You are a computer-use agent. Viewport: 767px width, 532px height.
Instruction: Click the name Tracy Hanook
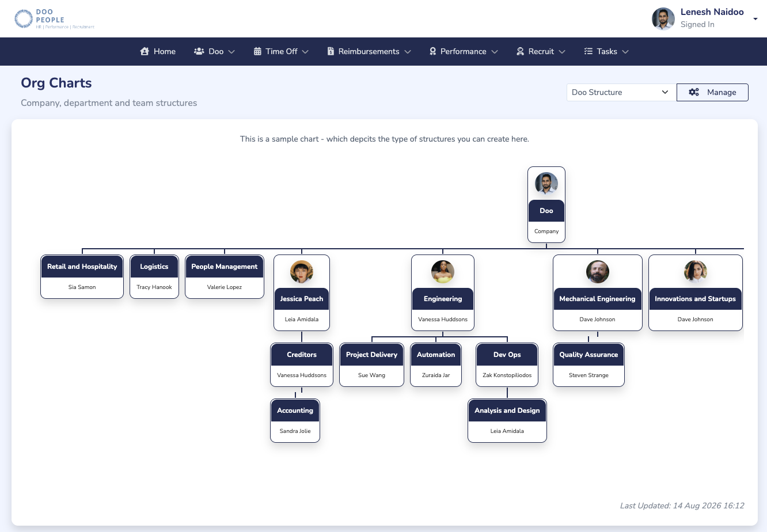pos(154,287)
